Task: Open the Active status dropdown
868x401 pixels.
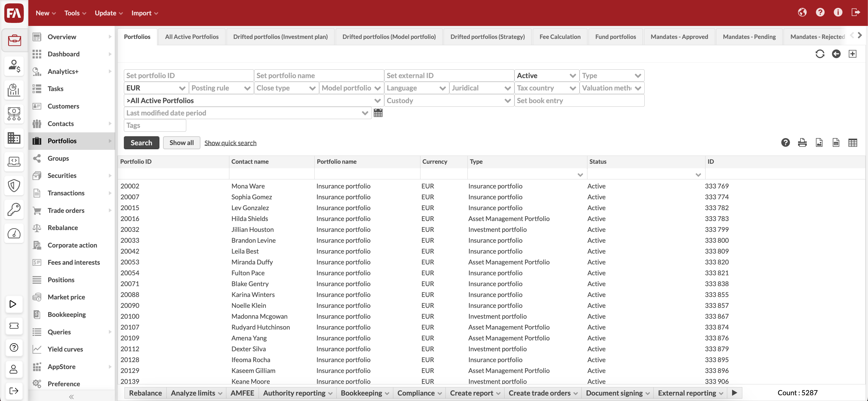Action: point(546,75)
